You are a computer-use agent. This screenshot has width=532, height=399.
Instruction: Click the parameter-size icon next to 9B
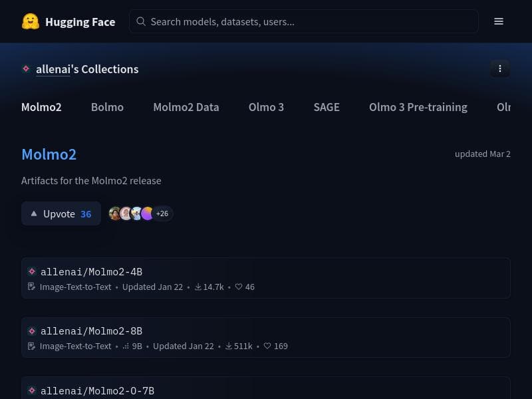click(x=126, y=346)
